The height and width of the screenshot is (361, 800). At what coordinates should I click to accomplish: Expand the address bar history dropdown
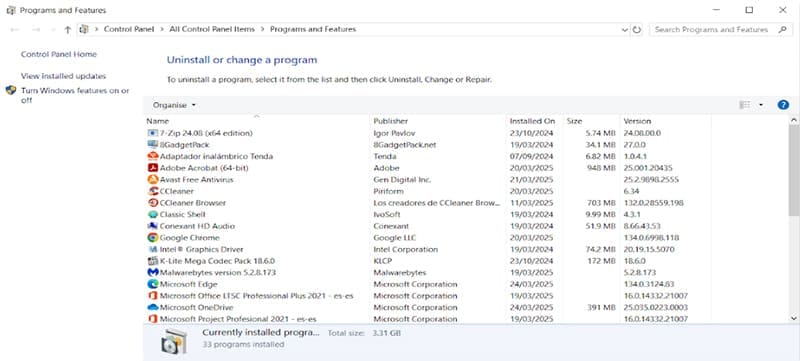pos(625,30)
